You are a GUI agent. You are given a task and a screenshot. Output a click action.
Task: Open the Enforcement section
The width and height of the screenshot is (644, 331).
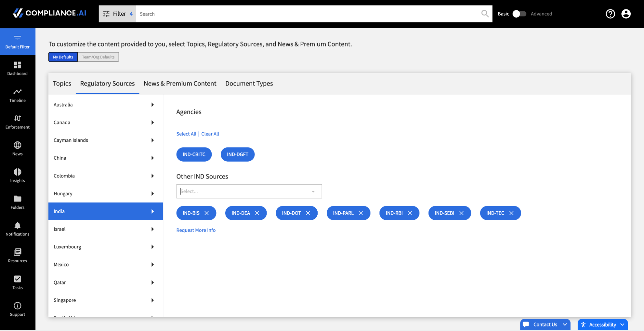click(x=17, y=122)
